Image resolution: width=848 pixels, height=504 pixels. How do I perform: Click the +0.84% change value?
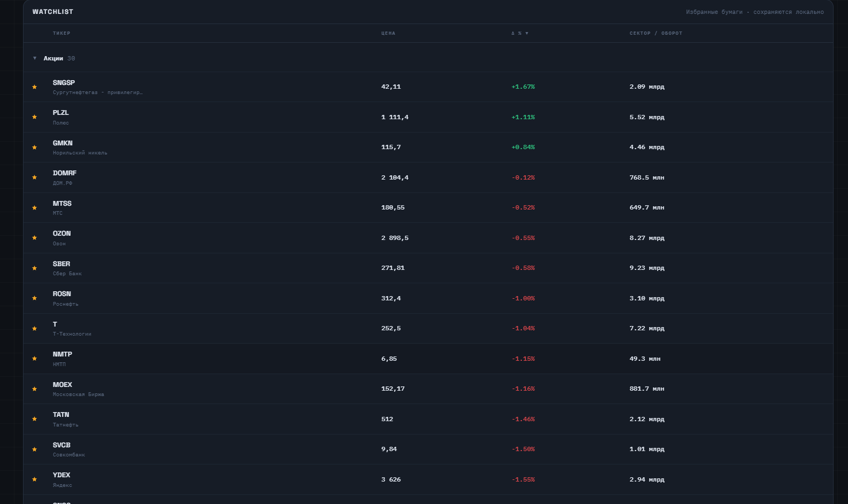coord(523,147)
